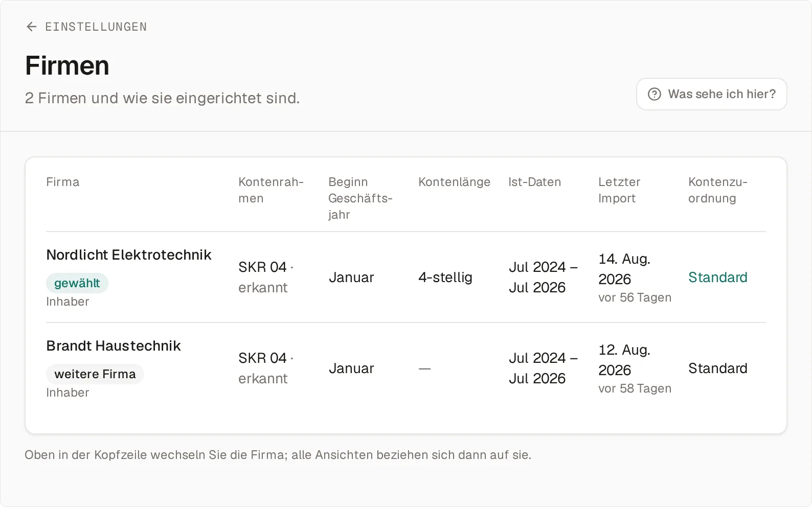The width and height of the screenshot is (812, 507).
Task: Click Januar in the Nordlicht Elektrotechnik row
Action: click(351, 277)
